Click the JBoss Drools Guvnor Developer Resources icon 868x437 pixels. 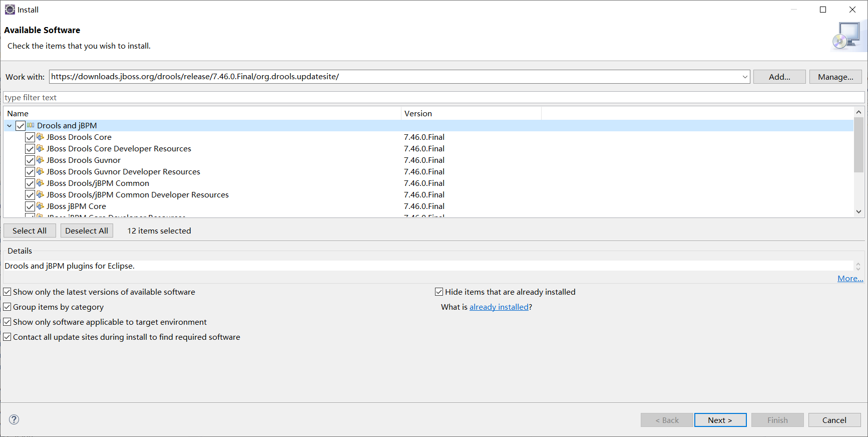(41, 171)
